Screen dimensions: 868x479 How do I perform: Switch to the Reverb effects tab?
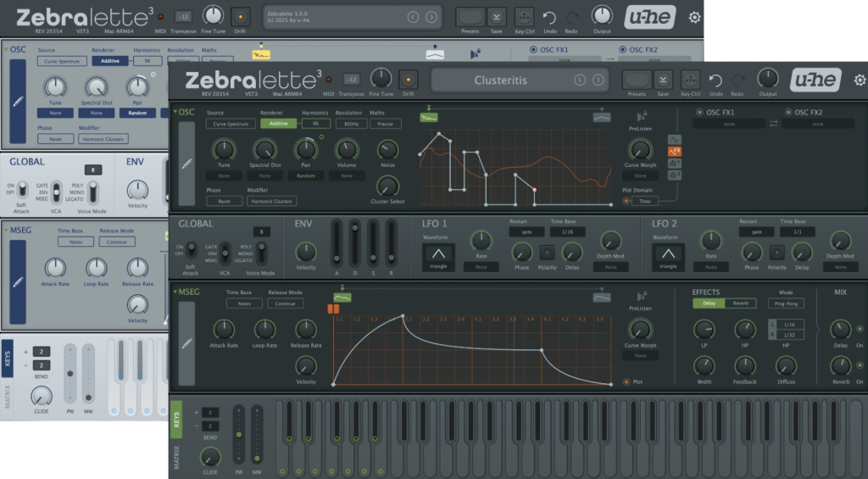coord(741,304)
